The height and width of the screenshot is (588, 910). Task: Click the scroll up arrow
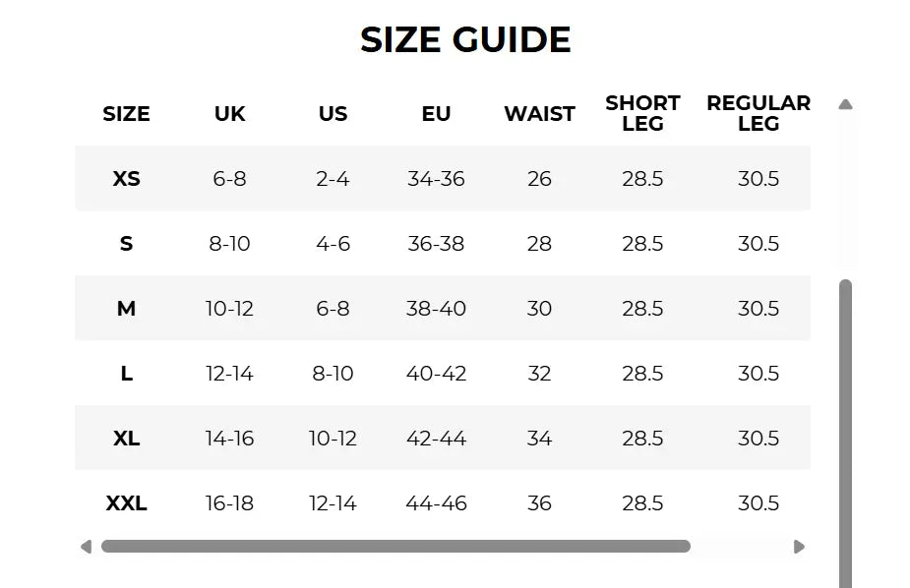pyautogui.click(x=845, y=104)
